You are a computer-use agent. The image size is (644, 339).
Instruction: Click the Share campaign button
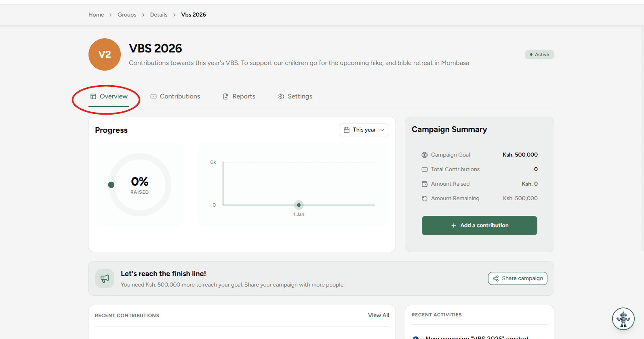[x=518, y=278]
